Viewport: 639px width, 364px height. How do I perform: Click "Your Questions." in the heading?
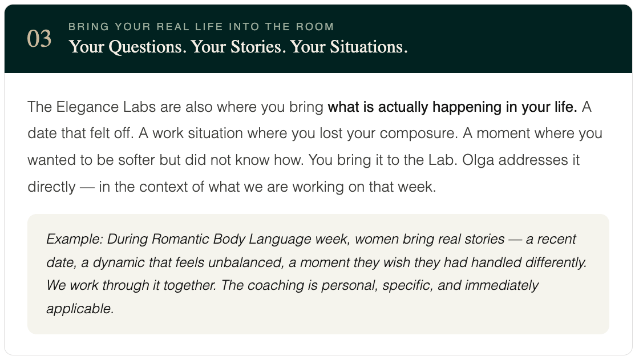click(128, 47)
